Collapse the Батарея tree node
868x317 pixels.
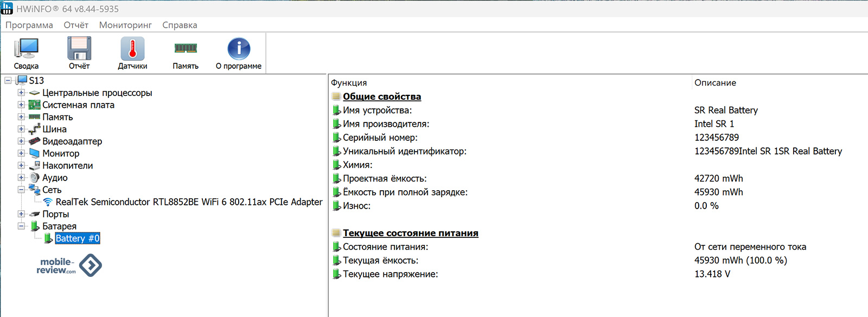click(x=21, y=226)
